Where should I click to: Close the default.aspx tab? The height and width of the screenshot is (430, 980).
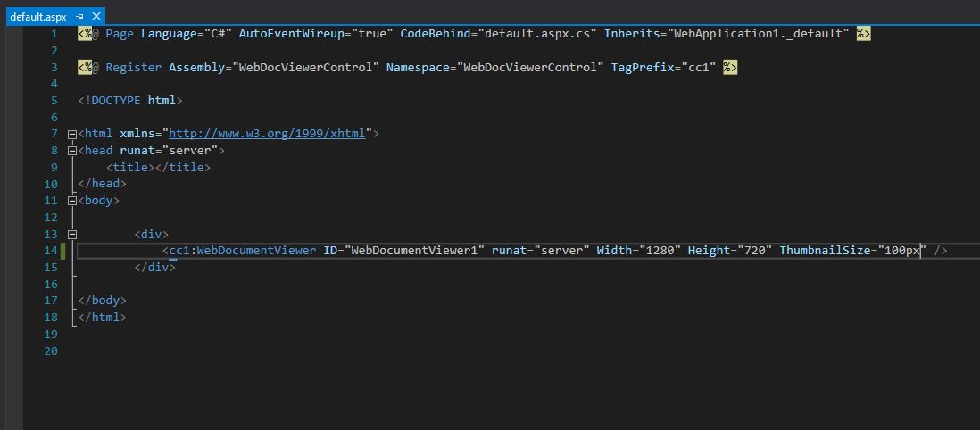(x=96, y=16)
